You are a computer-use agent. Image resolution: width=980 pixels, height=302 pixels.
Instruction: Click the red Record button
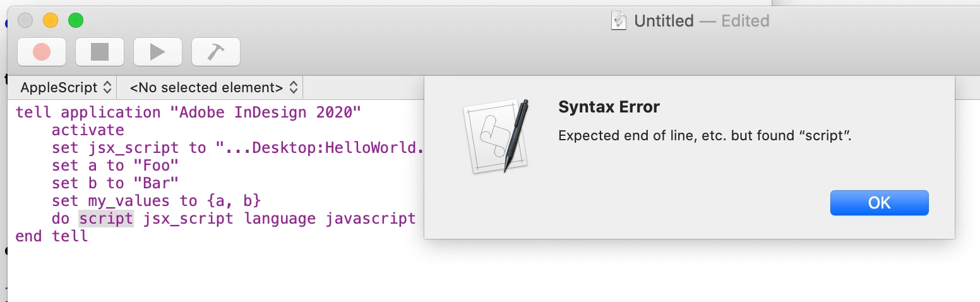pos(42,52)
